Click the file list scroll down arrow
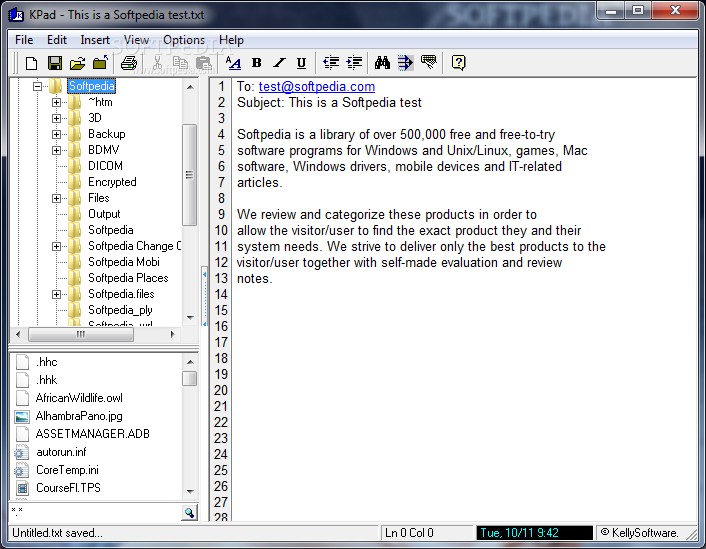706x549 pixels. click(190, 492)
